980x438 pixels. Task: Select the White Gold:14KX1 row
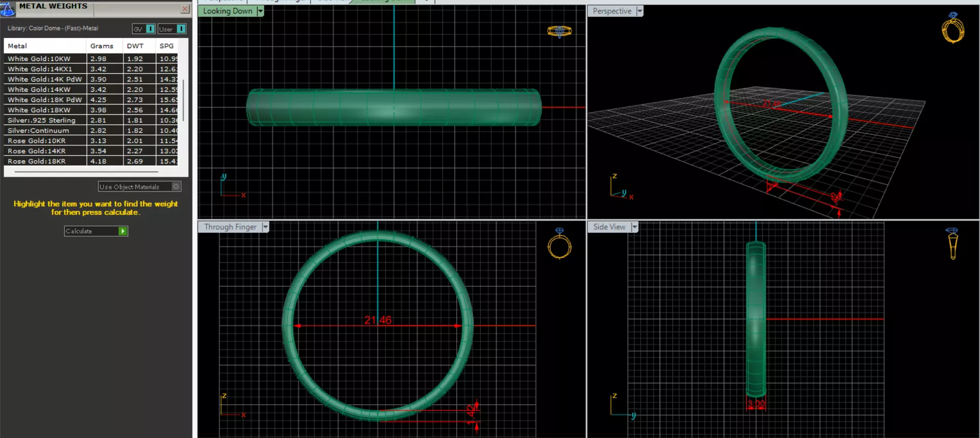91,69
